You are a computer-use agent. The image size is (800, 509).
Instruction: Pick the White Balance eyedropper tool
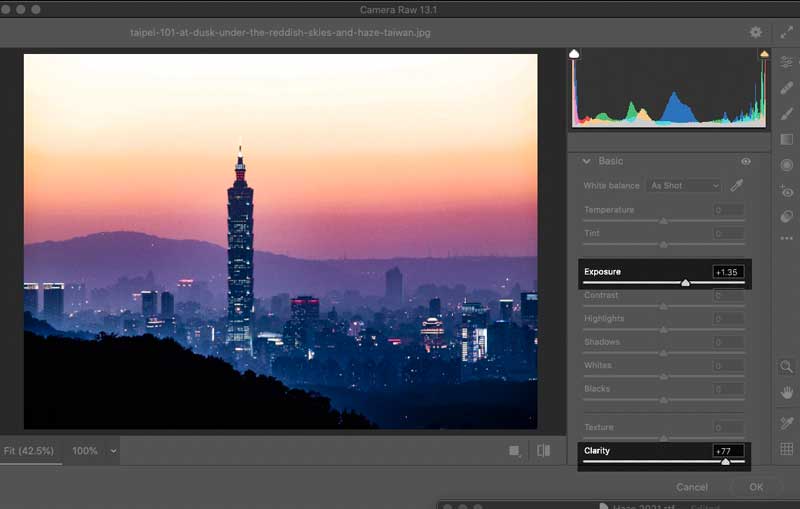[x=737, y=185]
